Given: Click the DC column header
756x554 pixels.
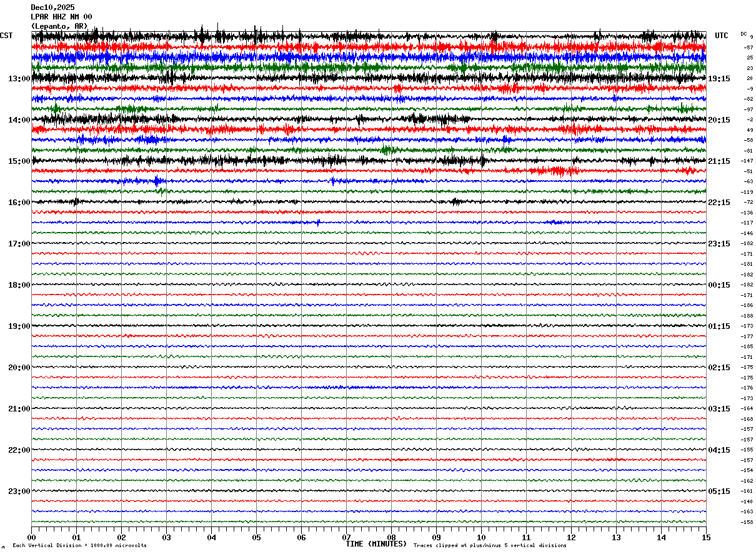Looking at the screenshot, I should coord(744,34).
